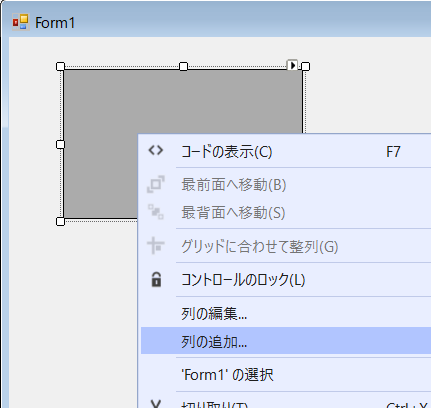The height and width of the screenshot is (408, 431).
Task: Click the scissors cut icon at menu bottom
Action: (x=156, y=404)
